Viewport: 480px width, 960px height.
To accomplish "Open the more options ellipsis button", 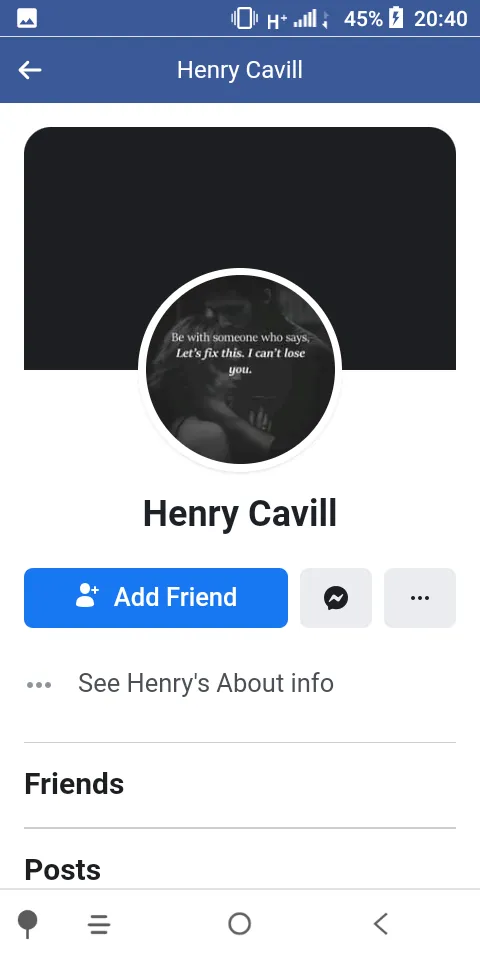I will [x=420, y=598].
